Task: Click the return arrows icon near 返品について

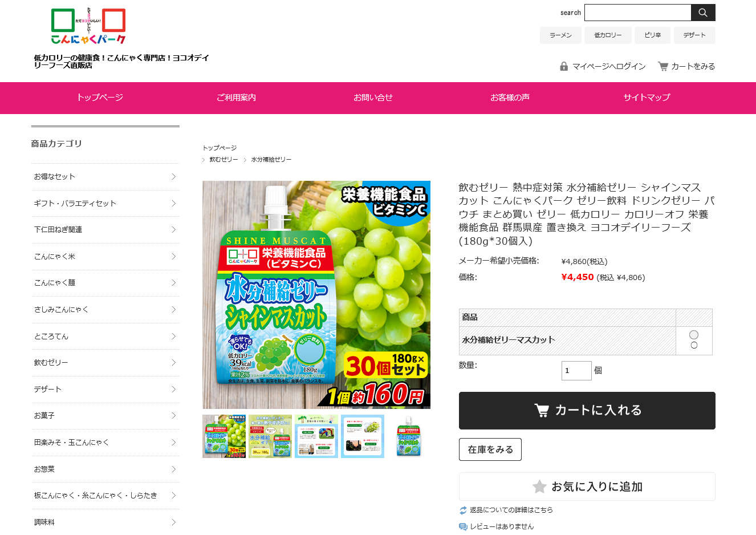Action: tap(463, 510)
